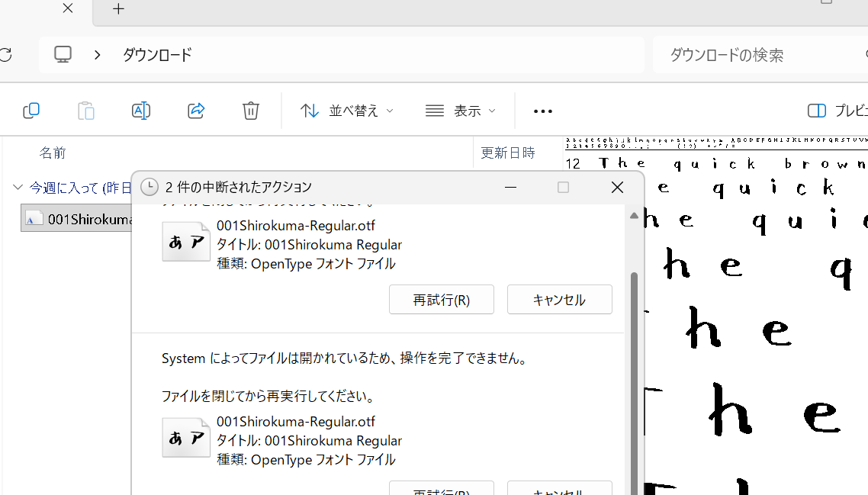Select the 001Shirokuma font file in list
868x495 pixels.
coord(76,220)
